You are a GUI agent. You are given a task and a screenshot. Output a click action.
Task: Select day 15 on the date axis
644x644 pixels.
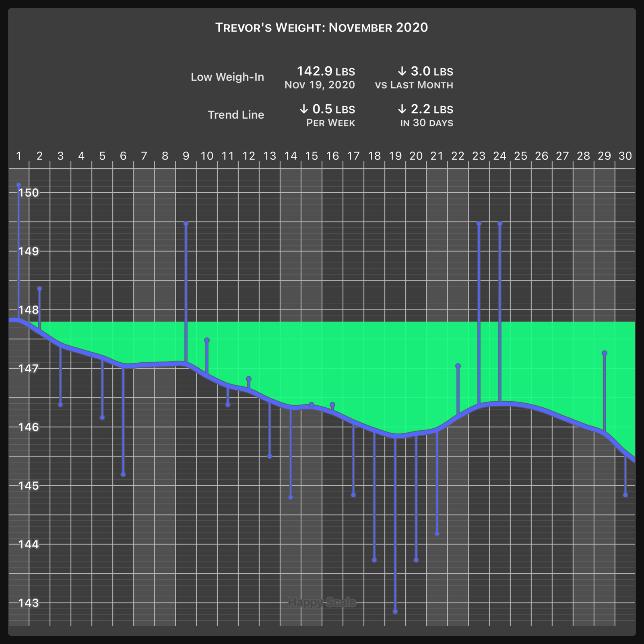click(x=312, y=156)
